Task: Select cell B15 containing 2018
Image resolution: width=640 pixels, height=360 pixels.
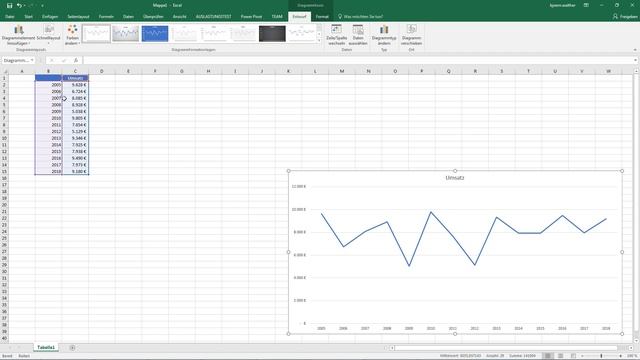Action: pos(49,171)
